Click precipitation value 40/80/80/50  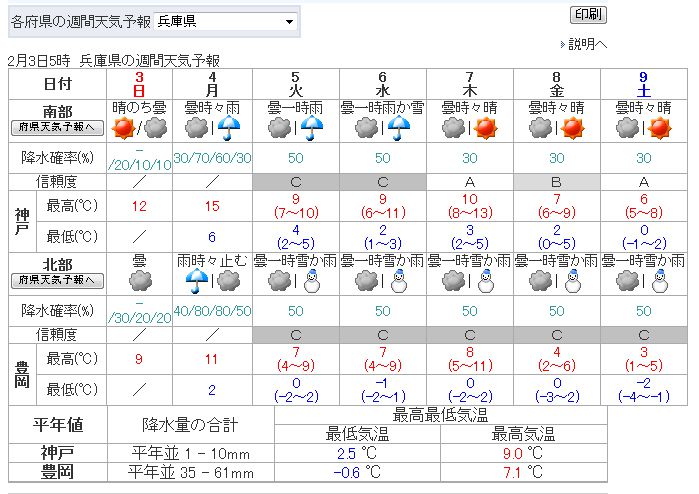point(212,311)
